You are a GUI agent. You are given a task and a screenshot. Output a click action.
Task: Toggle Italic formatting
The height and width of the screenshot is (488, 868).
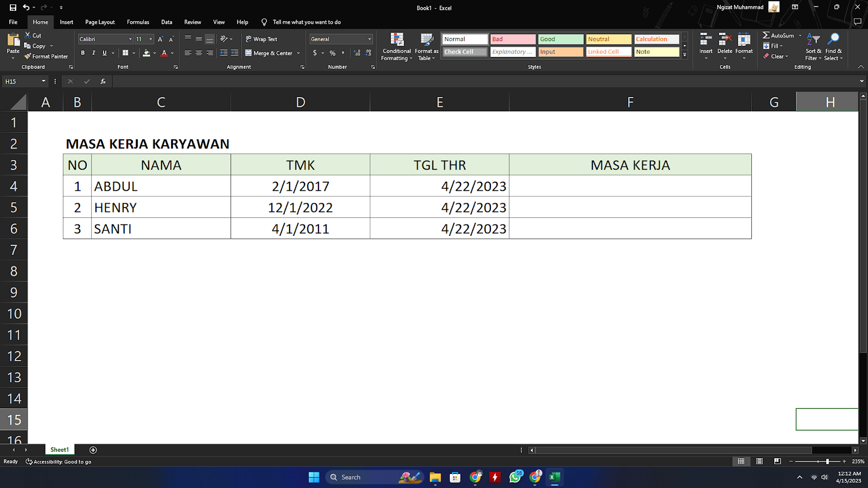(94, 53)
